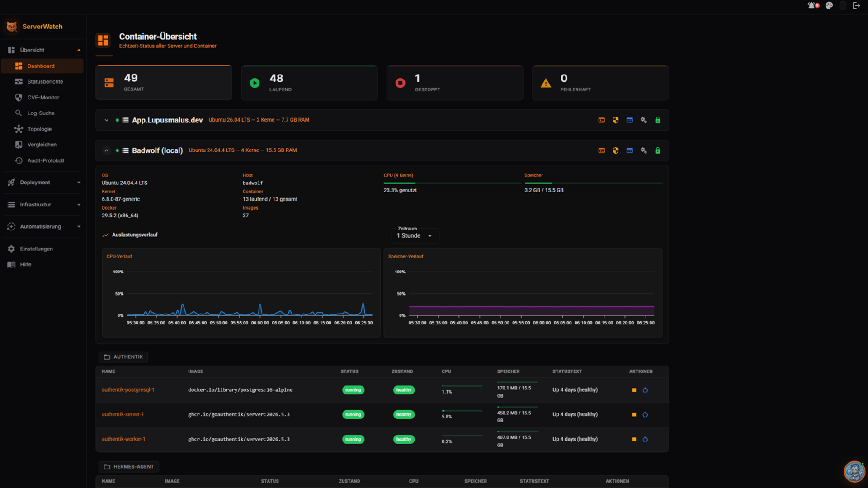This screenshot has height=488, width=868.
Task: Click the 1 Gestoppt summary card
Action: (x=455, y=83)
